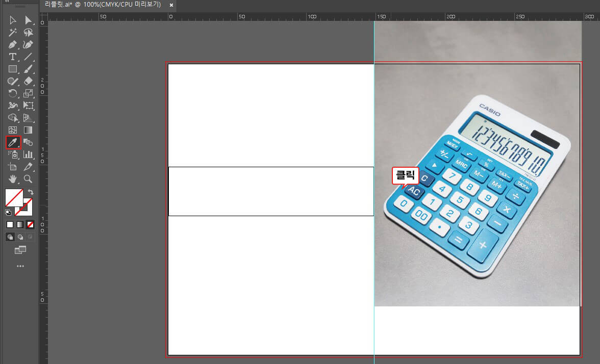Reset to default fill and stroke
The image size is (600, 364).
(x=8, y=212)
